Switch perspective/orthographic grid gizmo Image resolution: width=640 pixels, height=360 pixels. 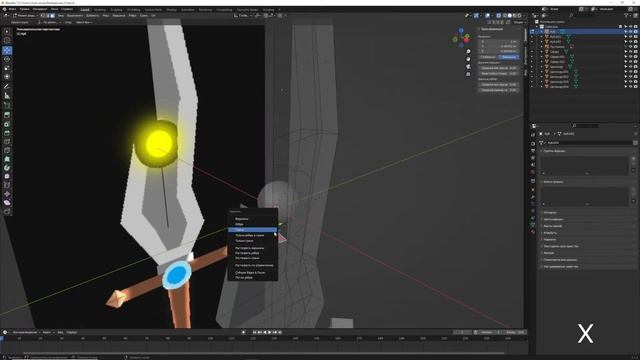pyautogui.click(x=468, y=74)
